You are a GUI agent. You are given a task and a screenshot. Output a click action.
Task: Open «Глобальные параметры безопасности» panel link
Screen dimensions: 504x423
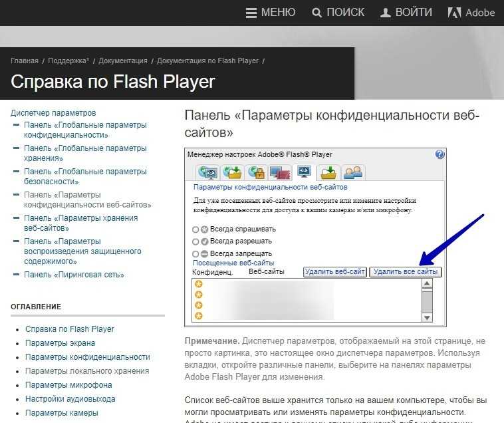point(85,176)
